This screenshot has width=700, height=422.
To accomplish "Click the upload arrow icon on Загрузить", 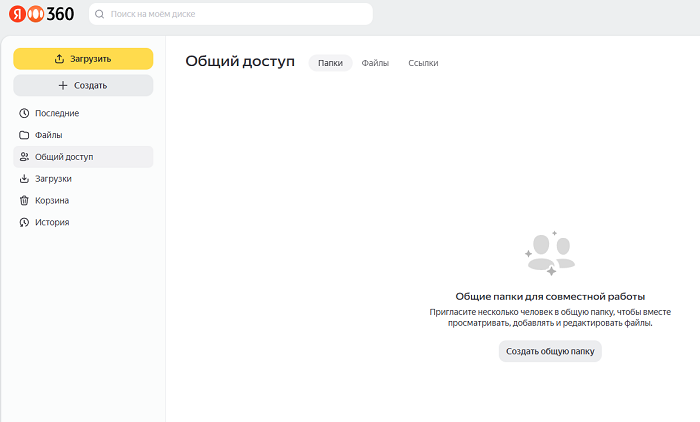I will click(x=59, y=59).
